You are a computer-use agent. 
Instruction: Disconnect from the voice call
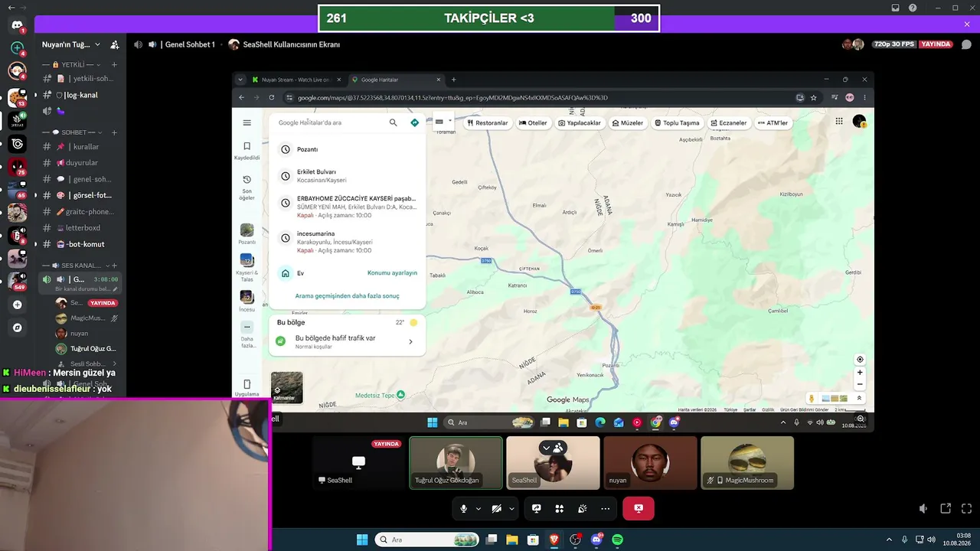coord(639,508)
